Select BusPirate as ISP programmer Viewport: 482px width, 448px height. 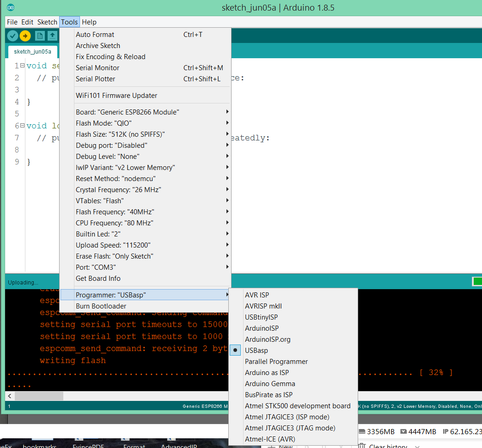coord(293,394)
